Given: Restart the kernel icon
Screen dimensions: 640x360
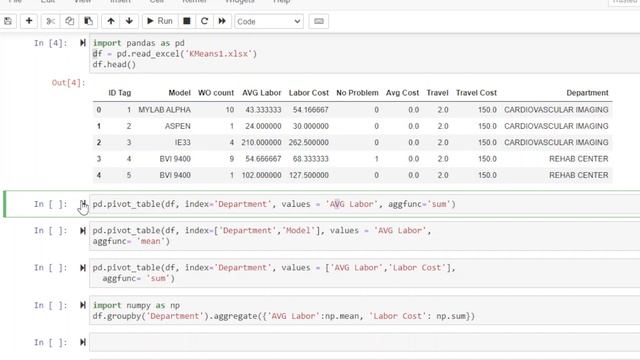Looking at the screenshot, I should pos(204,21).
